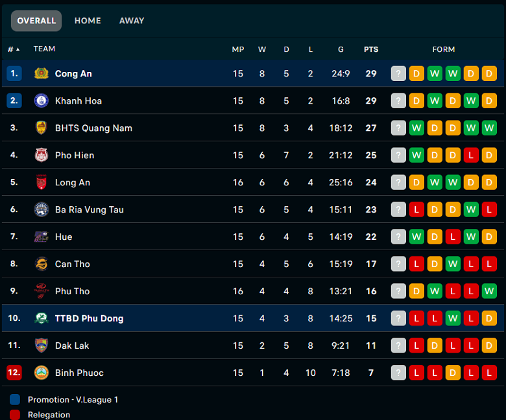
Task: Click the Binh Phuoc team badge
Action: (42, 373)
